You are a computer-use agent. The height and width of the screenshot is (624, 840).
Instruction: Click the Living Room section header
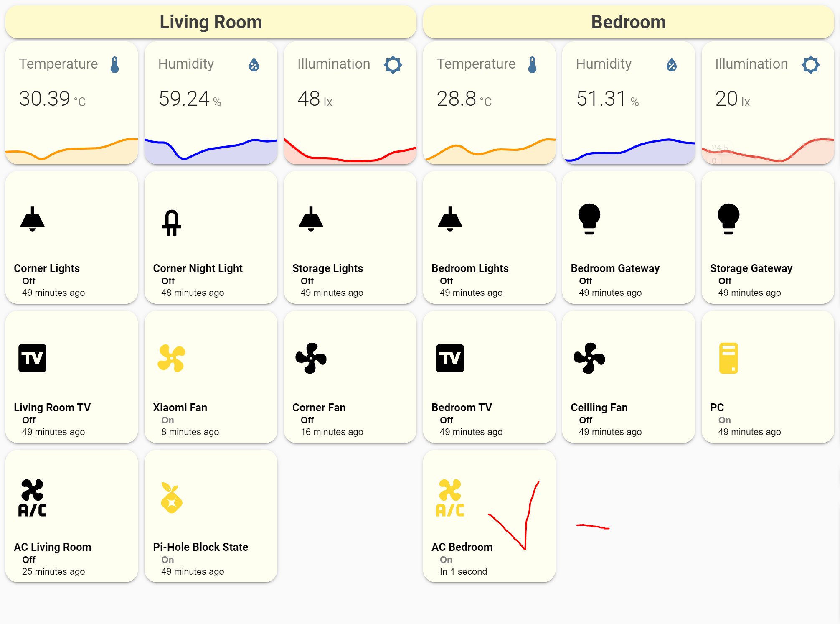click(210, 22)
